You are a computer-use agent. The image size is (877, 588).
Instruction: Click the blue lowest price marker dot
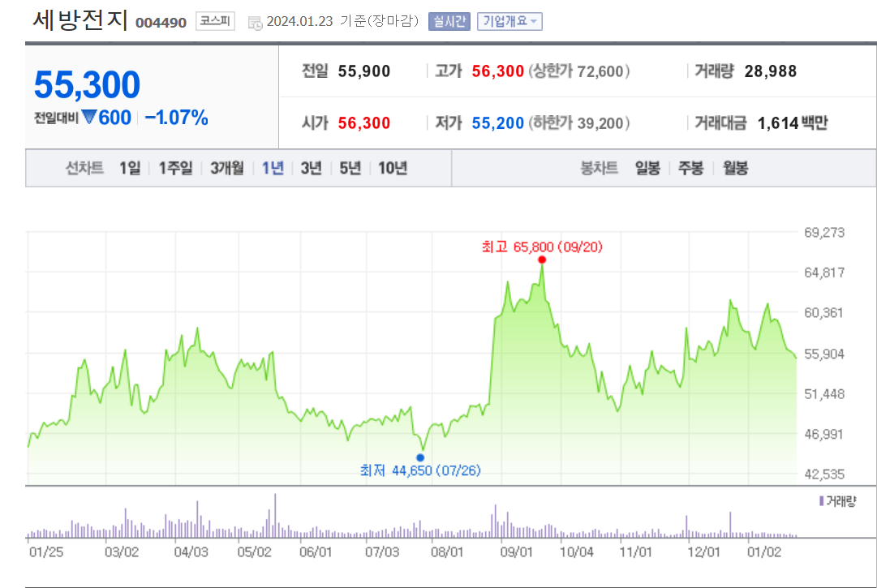click(x=420, y=457)
